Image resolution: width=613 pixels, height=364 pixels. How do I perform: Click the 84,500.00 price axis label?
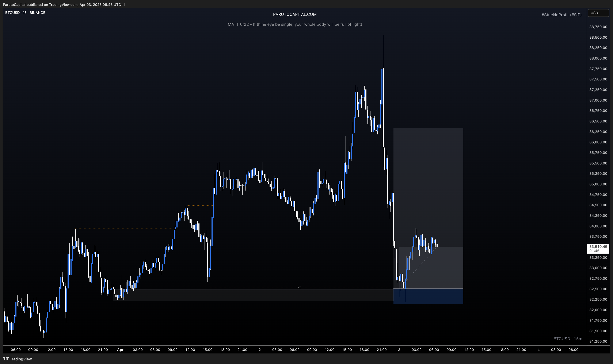[x=598, y=205]
